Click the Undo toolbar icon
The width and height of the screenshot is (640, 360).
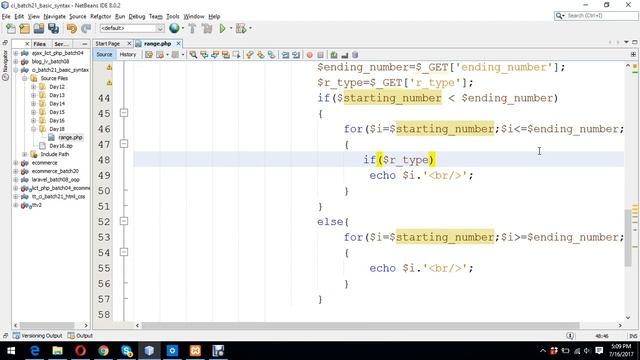click(x=72, y=29)
